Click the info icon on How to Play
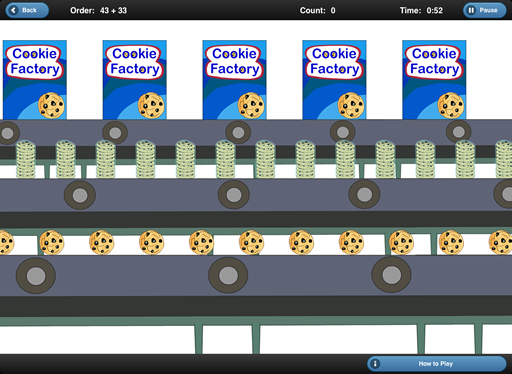This screenshot has width=512, height=374. pyautogui.click(x=375, y=364)
